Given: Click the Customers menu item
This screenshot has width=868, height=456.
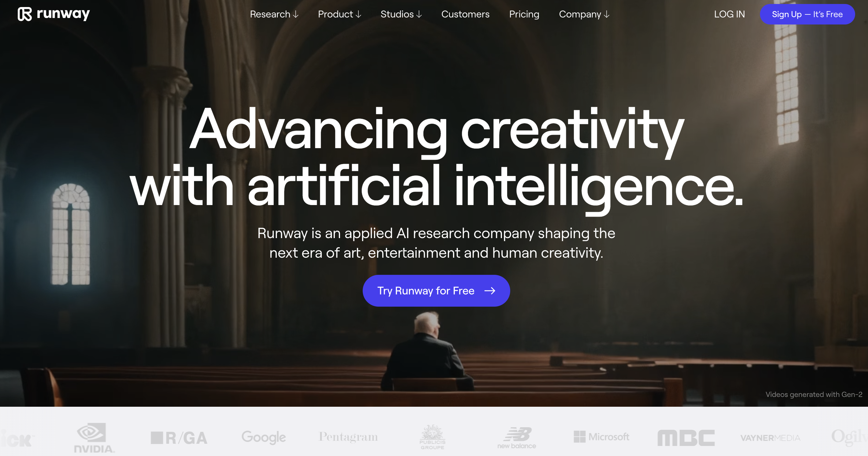Looking at the screenshot, I should [465, 14].
